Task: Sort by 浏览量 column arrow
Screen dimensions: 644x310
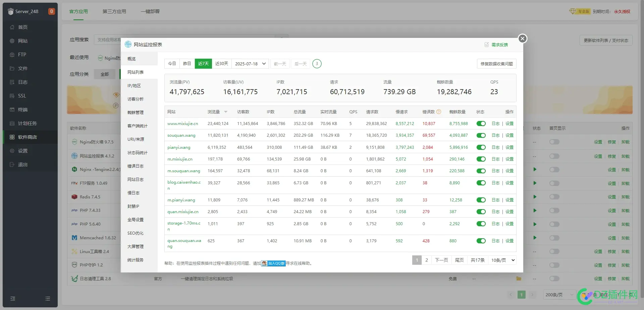Action: coord(226,112)
